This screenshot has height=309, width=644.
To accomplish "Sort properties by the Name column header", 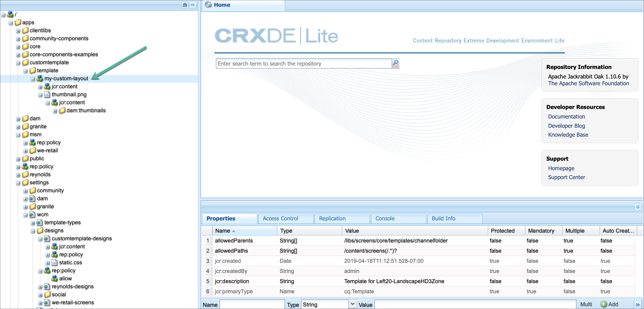I will click(x=245, y=231).
